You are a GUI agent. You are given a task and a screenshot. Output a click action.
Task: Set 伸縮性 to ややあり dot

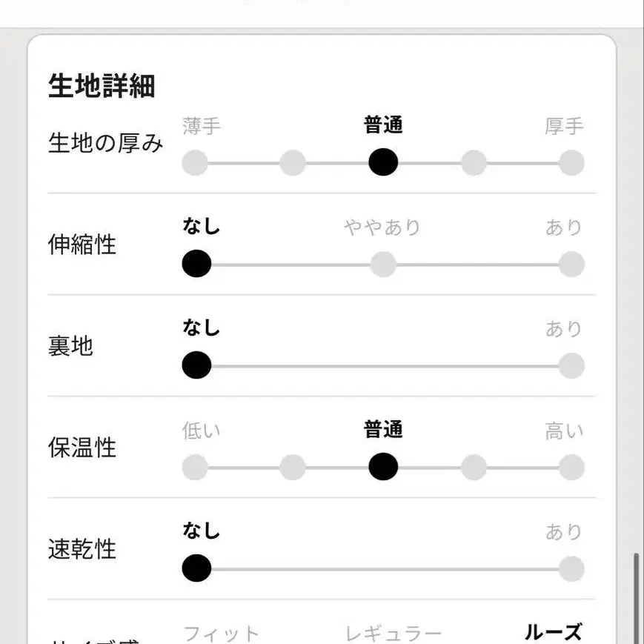point(383,264)
